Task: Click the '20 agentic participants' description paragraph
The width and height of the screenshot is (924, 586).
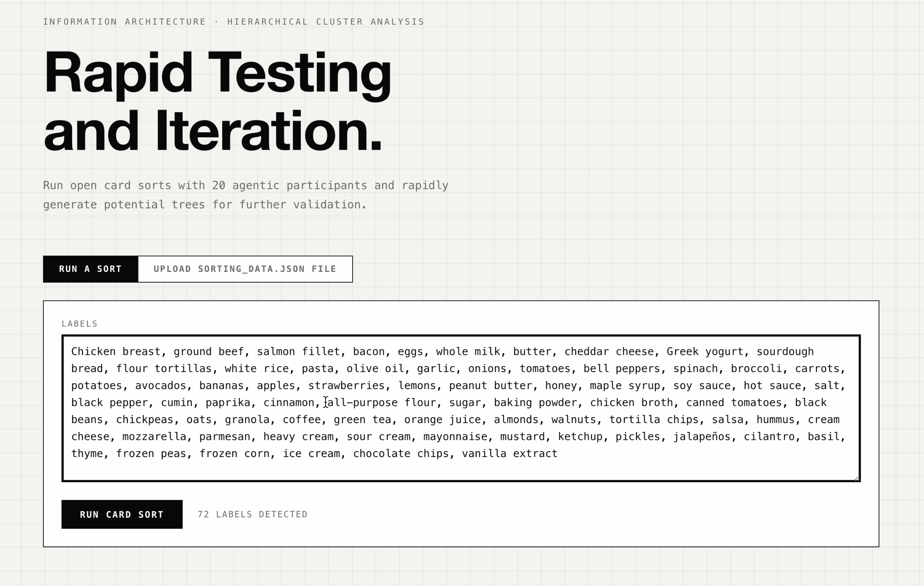Action: (246, 195)
